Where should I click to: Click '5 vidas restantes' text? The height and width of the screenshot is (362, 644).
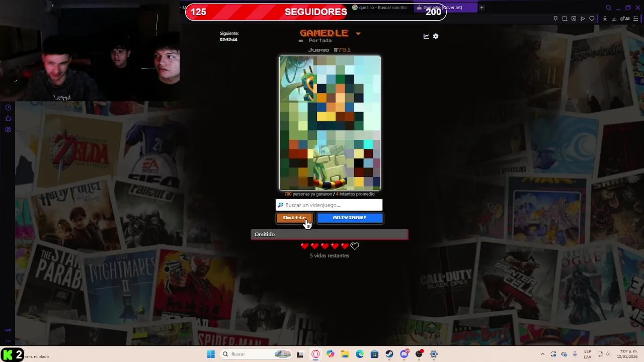(x=330, y=255)
